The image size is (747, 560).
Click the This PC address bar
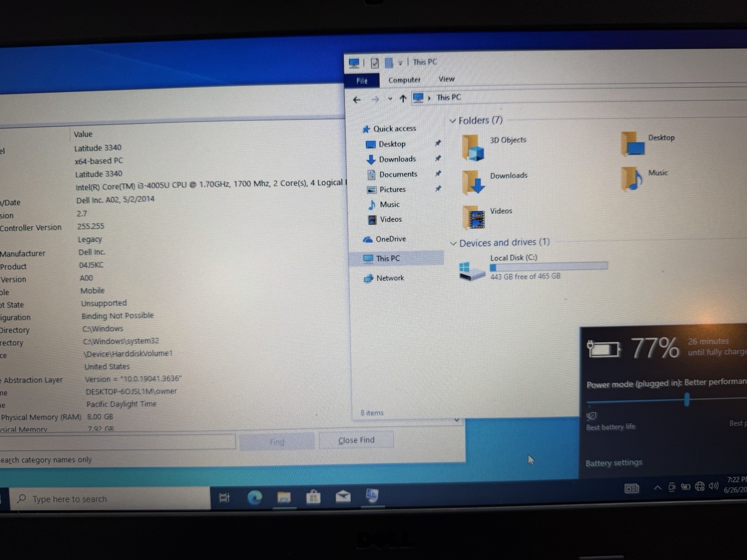pyautogui.click(x=579, y=97)
